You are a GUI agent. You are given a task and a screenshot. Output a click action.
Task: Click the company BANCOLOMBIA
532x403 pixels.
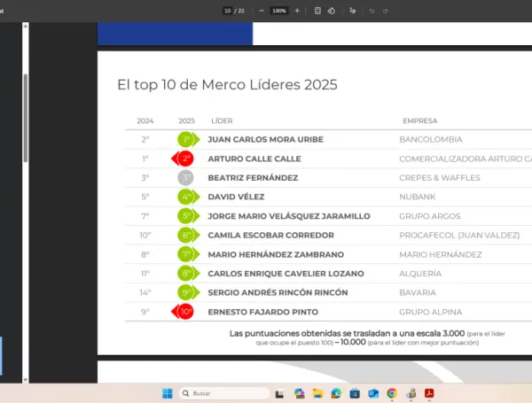431,139
